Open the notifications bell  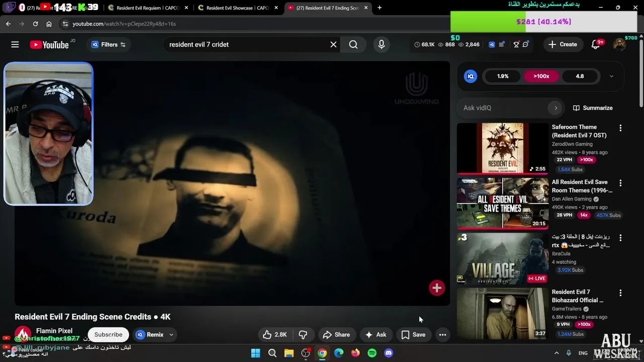(x=596, y=45)
